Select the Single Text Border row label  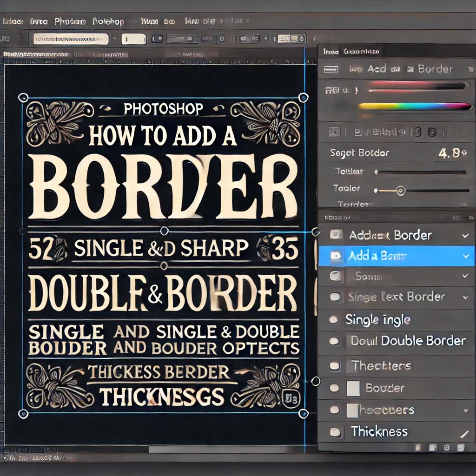click(x=396, y=297)
